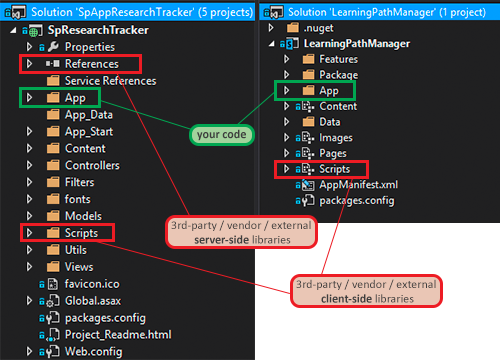The image size is (500, 360).
Task: Click the Pages module icon
Action: [x=308, y=153]
